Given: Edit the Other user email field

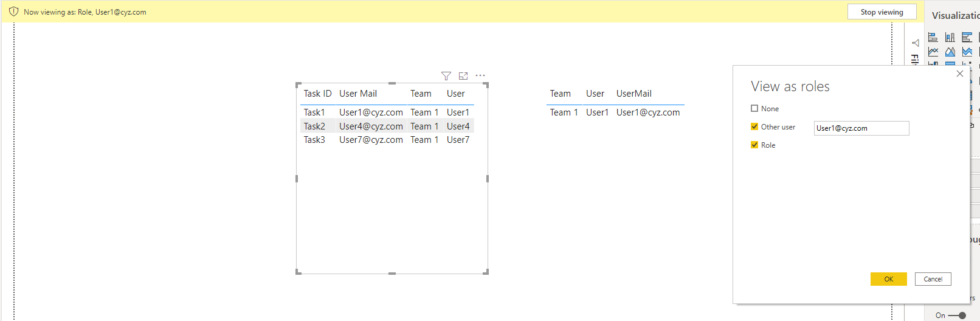Looking at the screenshot, I should pyautogui.click(x=861, y=128).
